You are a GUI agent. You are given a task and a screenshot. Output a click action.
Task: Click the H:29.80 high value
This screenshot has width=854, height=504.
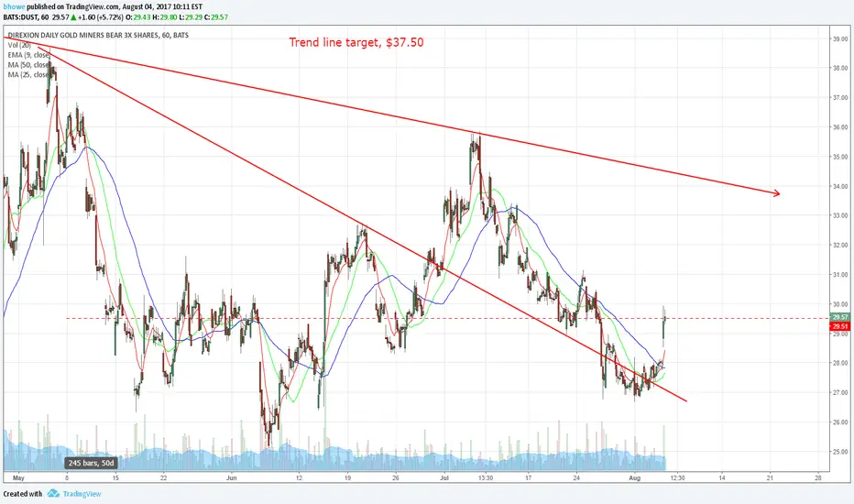[165, 16]
